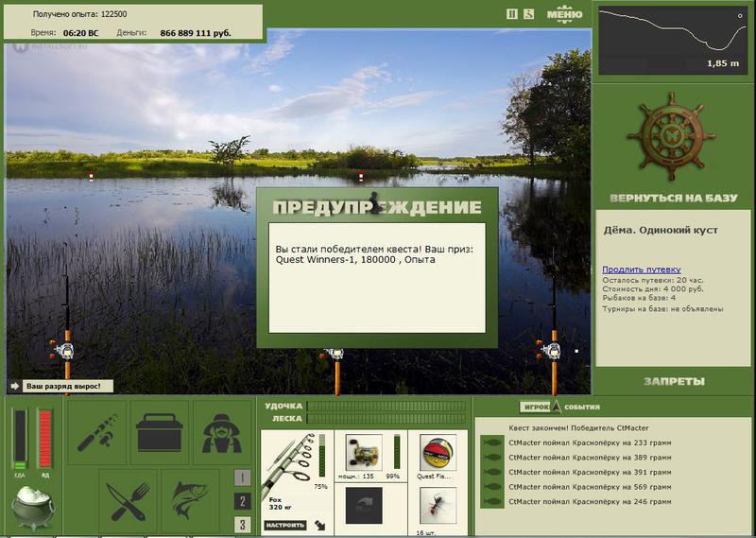Click the ПРЕДУПРЕЖДЕНИЕ dialog title
Viewport: 756px width, 538px height.
pyautogui.click(x=377, y=207)
